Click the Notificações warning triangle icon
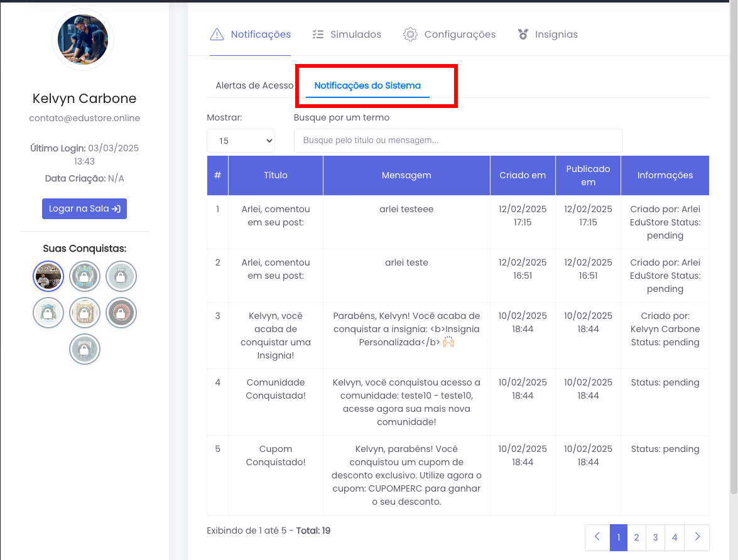 (217, 35)
